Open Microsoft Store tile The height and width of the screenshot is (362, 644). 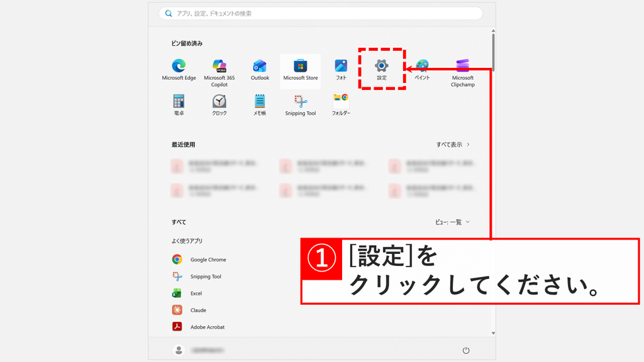click(300, 70)
